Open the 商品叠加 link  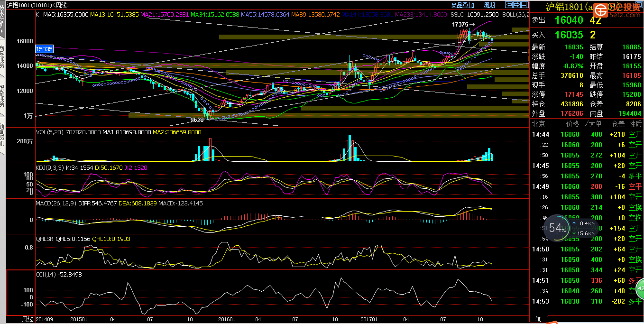click(462, 5)
